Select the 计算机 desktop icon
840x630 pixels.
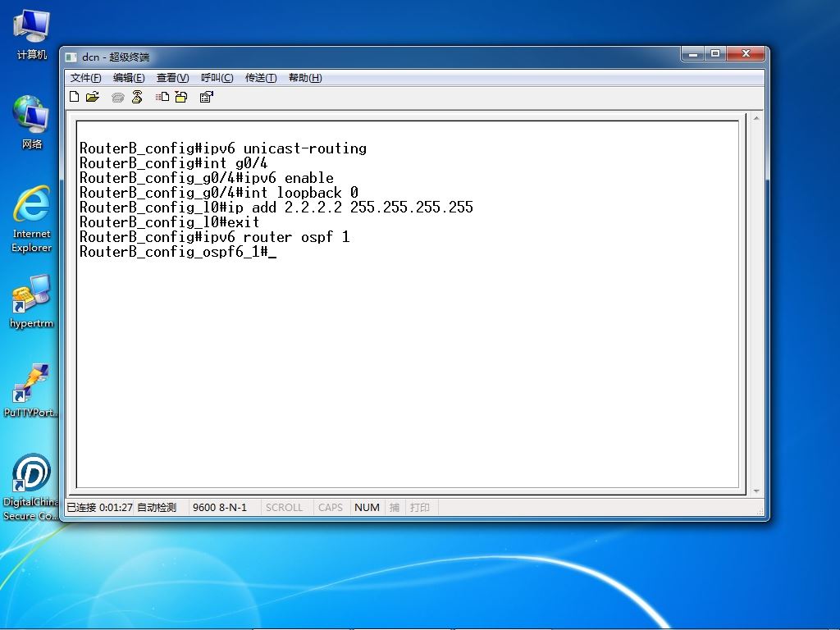coord(32,34)
